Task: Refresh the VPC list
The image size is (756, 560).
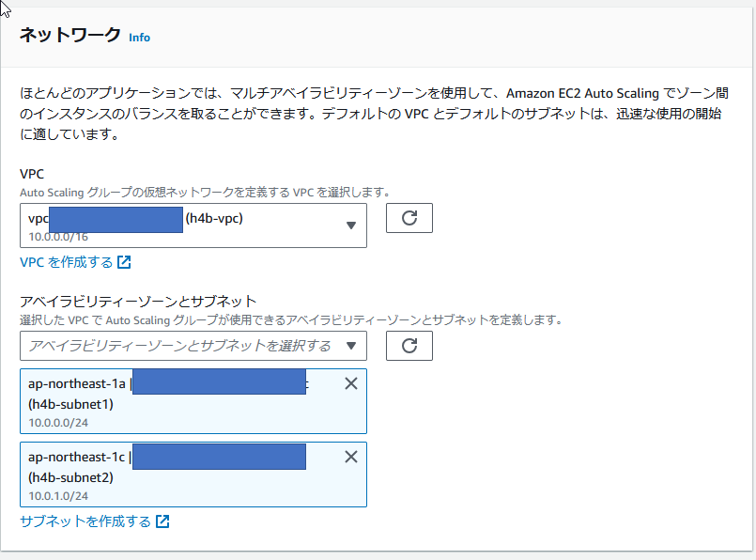Action: point(409,218)
